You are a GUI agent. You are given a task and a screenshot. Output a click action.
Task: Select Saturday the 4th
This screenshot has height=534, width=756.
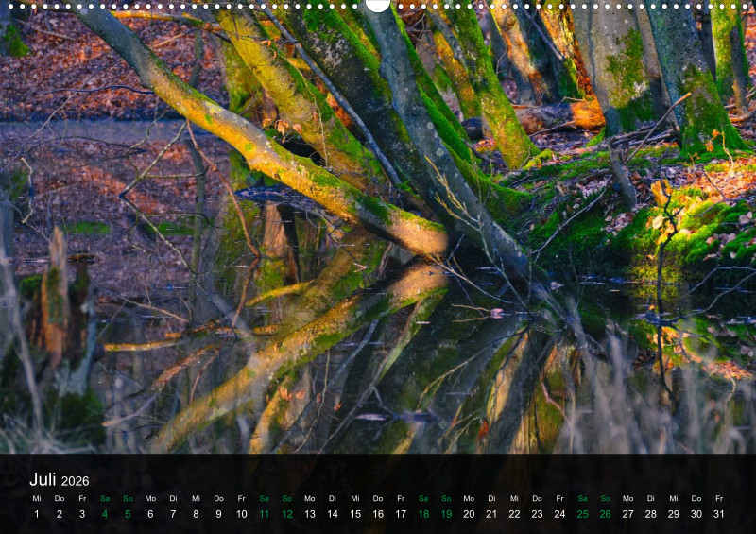pyautogui.click(x=105, y=514)
